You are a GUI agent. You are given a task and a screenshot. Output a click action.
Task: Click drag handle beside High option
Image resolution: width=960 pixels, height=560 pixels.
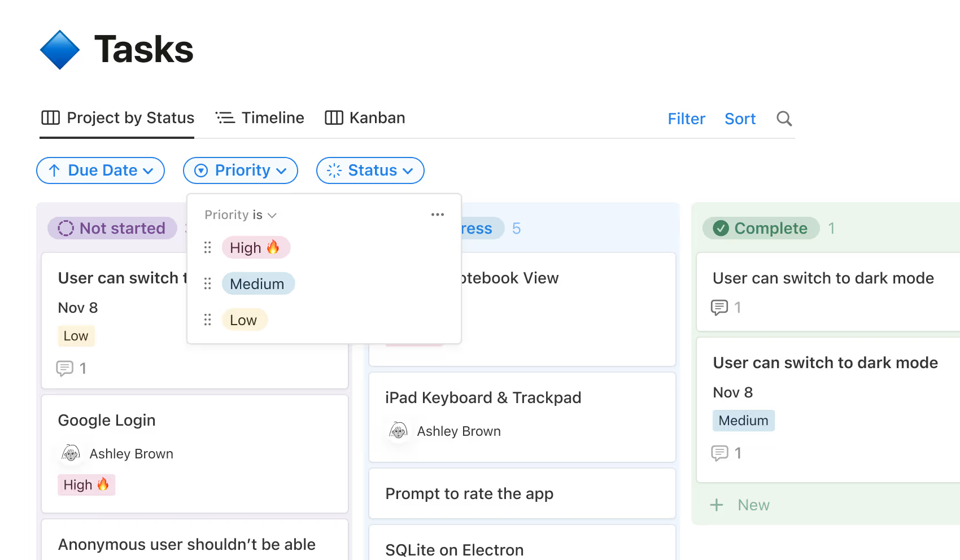[x=207, y=248]
